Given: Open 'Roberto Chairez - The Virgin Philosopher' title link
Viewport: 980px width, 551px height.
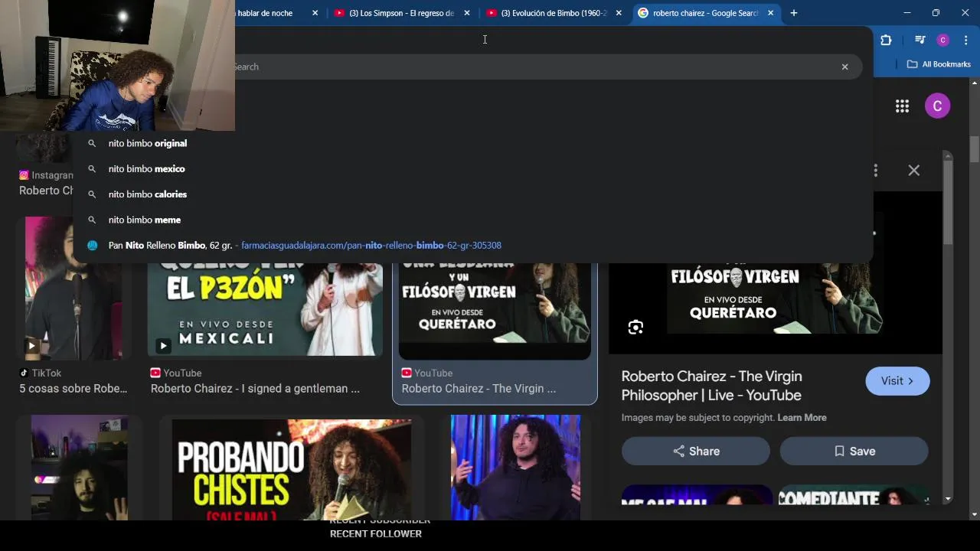Looking at the screenshot, I should [x=711, y=386].
